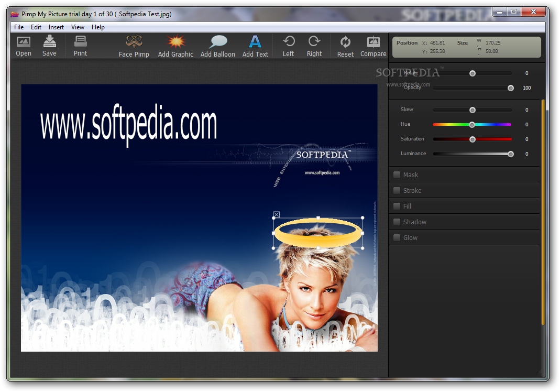Click the bottom-left handle of the halo selection

[274, 248]
